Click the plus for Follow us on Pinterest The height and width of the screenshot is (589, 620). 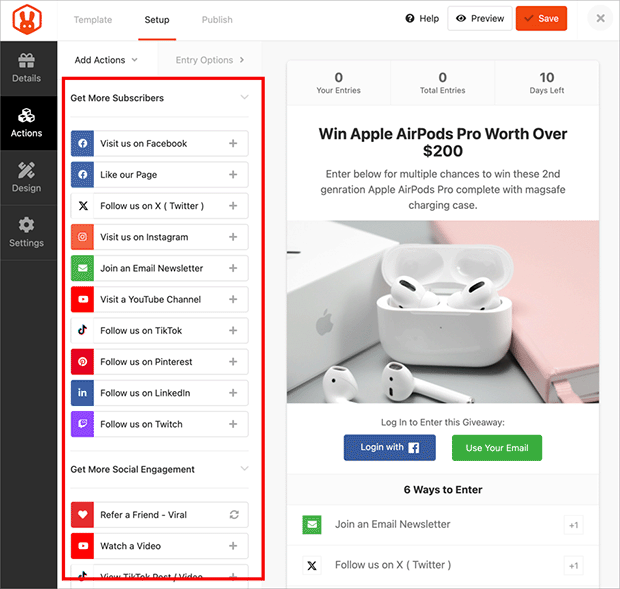tap(233, 362)
